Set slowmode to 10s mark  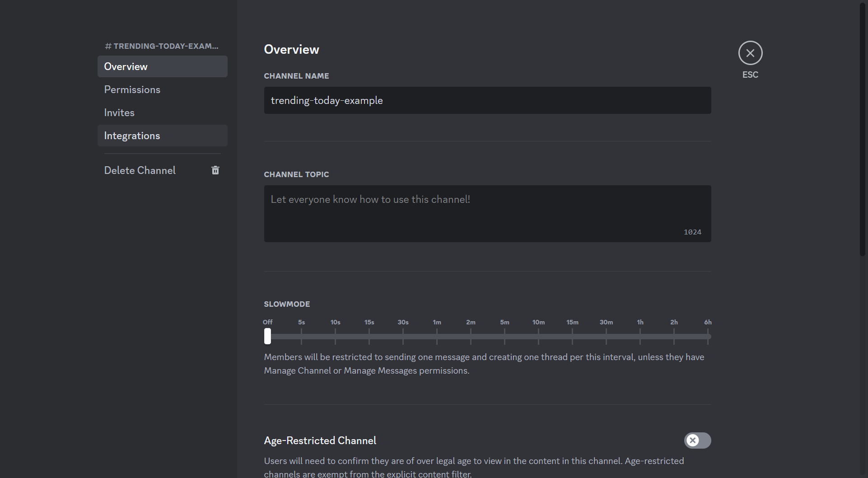(x=335, y=336)
